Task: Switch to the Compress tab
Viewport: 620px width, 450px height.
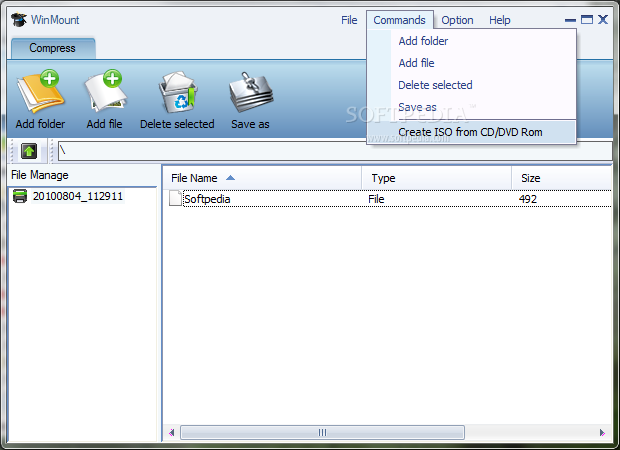Action: tap(53, 48)
